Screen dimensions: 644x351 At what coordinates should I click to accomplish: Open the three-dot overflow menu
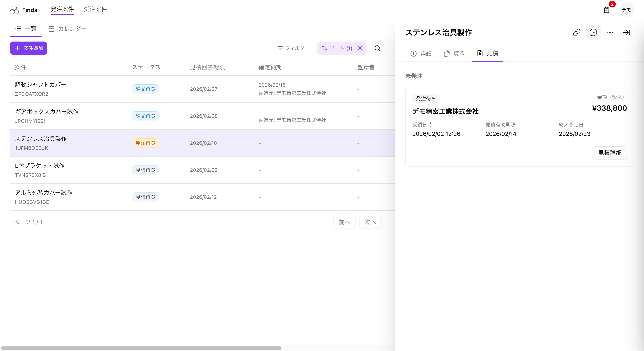(x=610, y=32)
